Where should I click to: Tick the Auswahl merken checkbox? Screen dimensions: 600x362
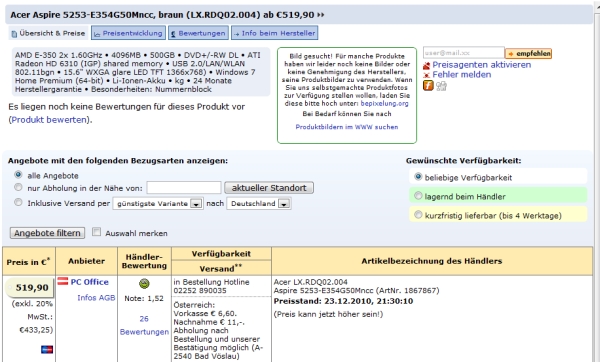coord(96,232)
